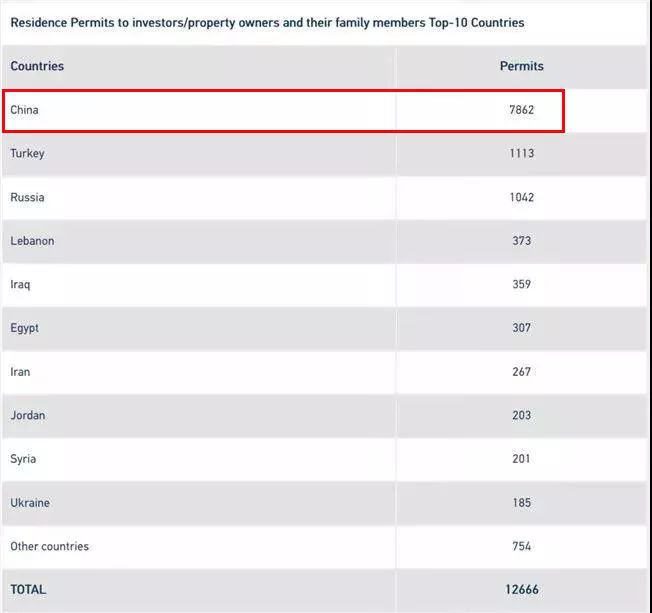This screenshot has height=613, width=652.
Task: Click the Countries column header
Action: click(x=37, y=66)
